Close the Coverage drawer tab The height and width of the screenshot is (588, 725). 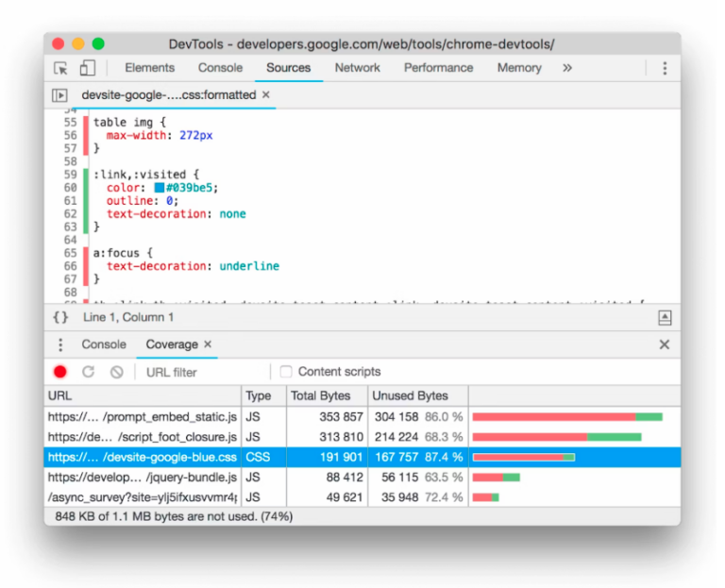pos(208,344)
